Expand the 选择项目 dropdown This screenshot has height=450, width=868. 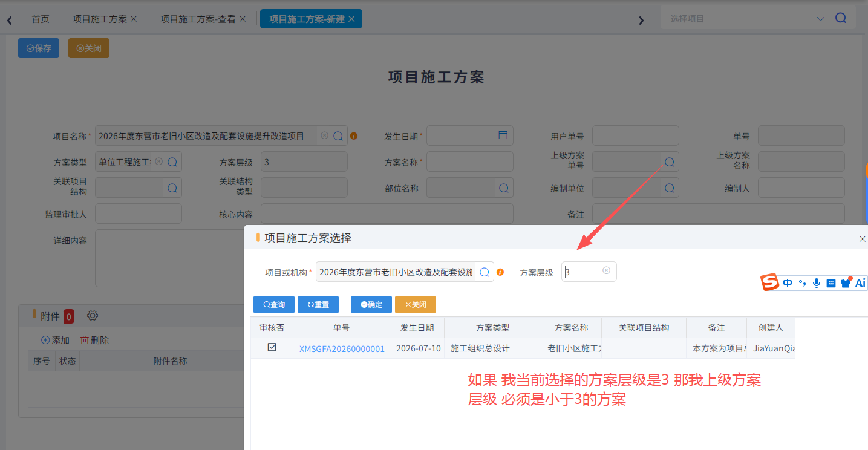pos(821,19)
